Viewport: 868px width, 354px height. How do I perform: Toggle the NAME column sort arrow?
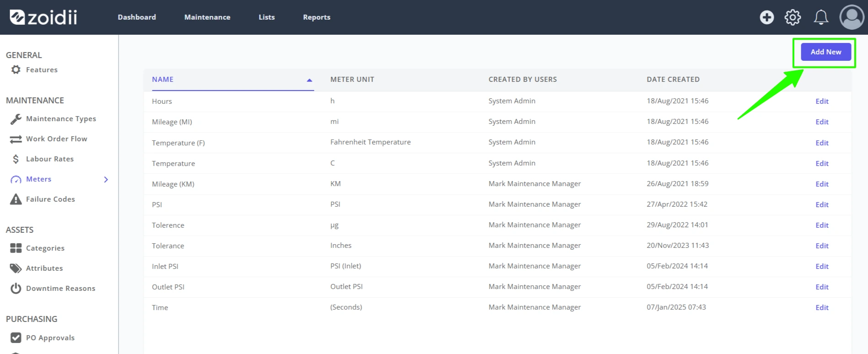(309, 80)
